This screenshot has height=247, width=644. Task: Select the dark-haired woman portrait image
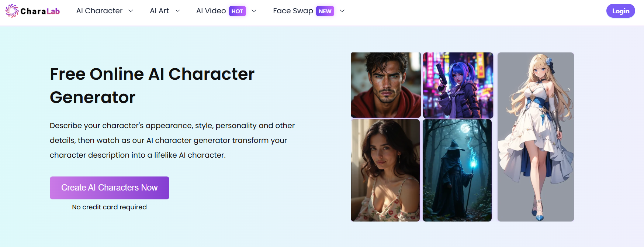pyautogui.click(x=385, y=170)
